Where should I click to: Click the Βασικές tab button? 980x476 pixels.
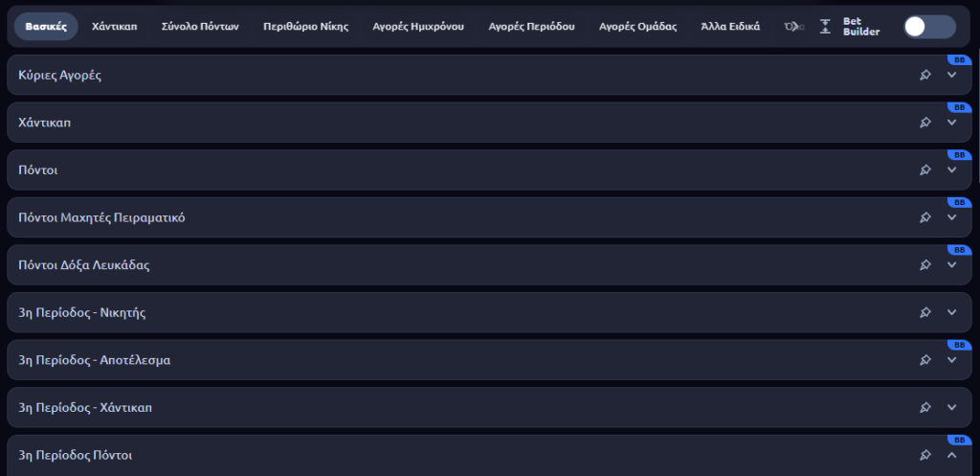click(46, 27)
